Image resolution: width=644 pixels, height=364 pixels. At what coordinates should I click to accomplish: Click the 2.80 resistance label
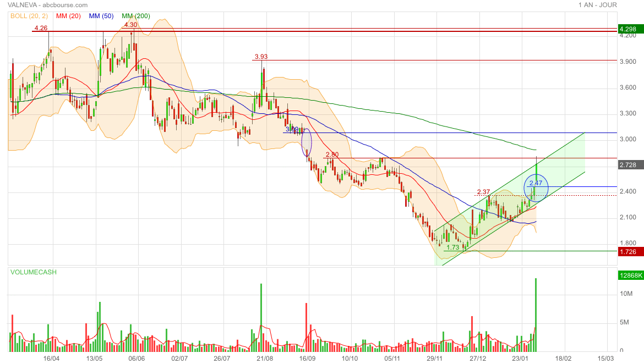(x=332, y=155)
